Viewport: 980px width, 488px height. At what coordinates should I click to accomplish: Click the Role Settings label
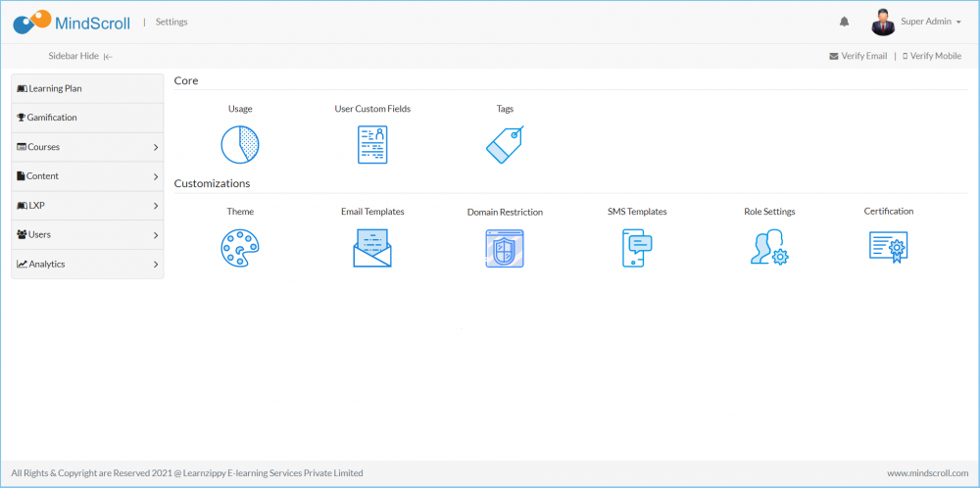coord(769,212)
